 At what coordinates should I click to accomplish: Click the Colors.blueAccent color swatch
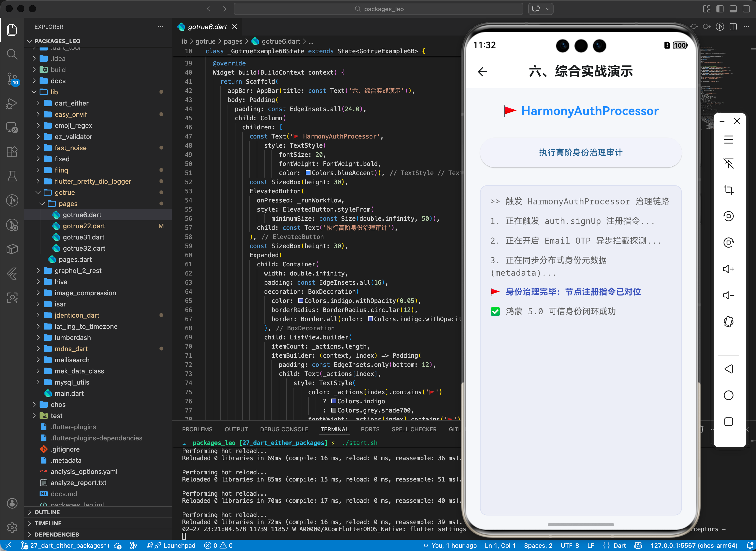coord(308,173)
